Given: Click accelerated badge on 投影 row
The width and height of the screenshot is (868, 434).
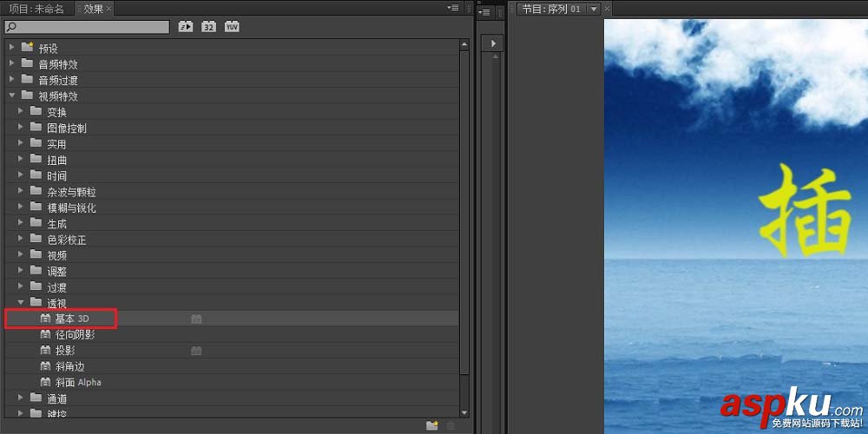Looking at the screenshot, I should tap(196, 351).
